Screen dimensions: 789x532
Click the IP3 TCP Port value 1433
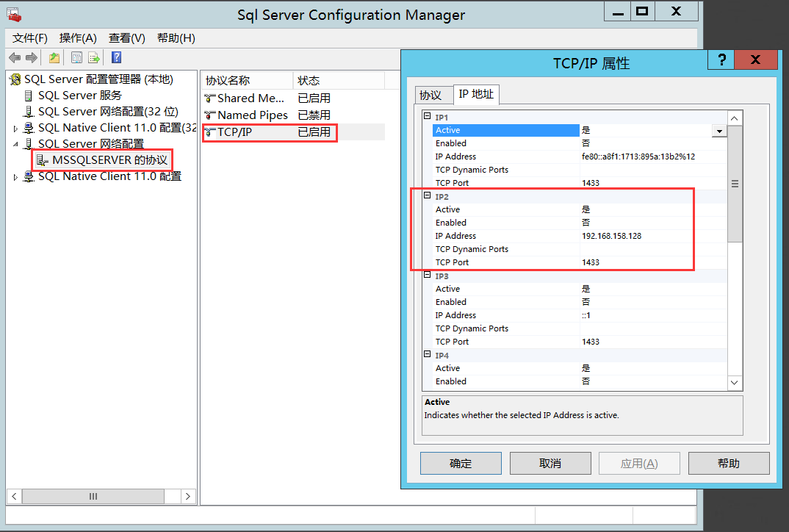(x=590, y=342)
